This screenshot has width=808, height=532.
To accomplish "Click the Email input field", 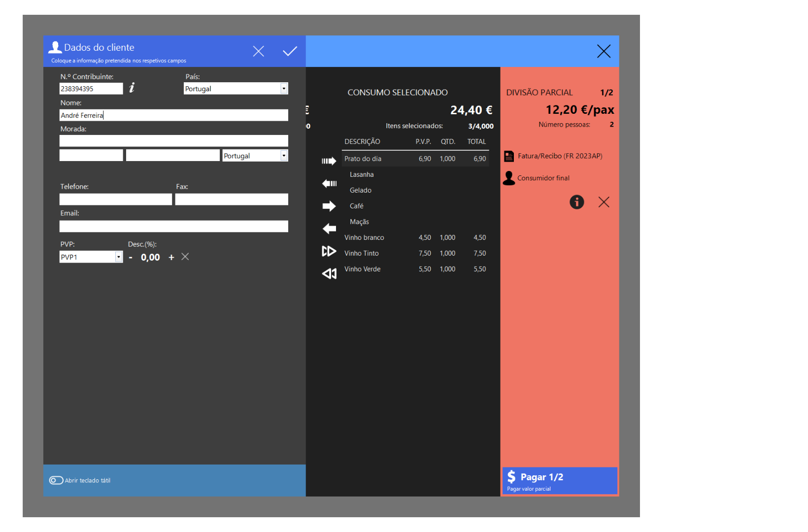I will [173, 227].
